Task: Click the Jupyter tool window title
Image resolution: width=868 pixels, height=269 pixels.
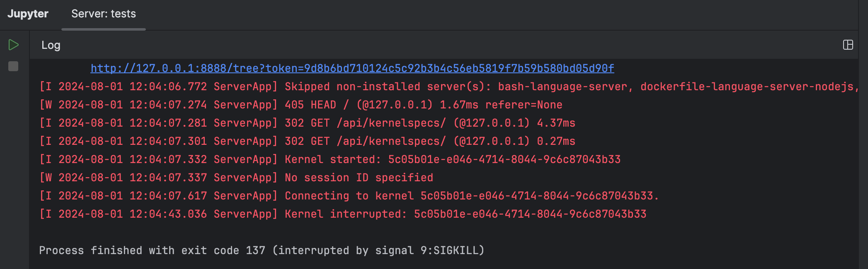Action: pos(27,14)
